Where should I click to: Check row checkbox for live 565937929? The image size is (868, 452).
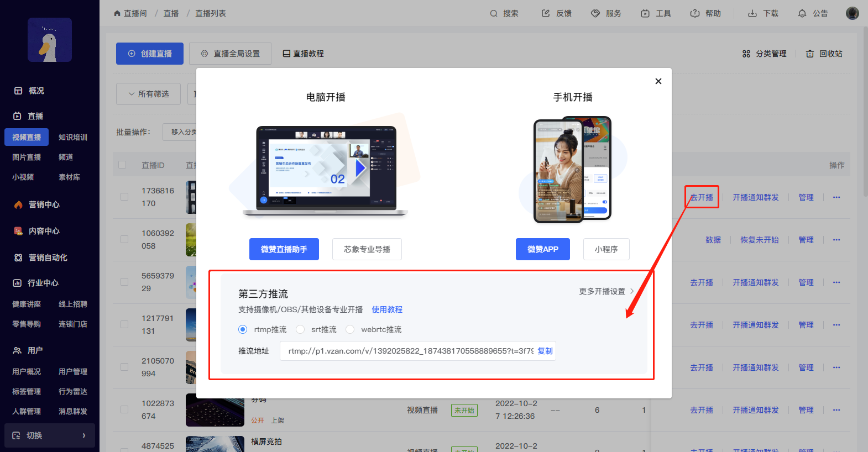(124, 282)
